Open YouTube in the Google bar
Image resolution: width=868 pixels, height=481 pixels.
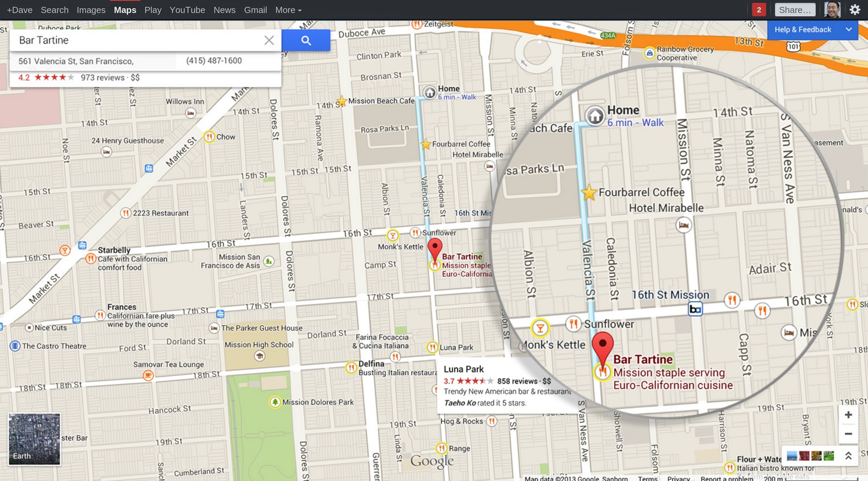(x=187, y=10)
